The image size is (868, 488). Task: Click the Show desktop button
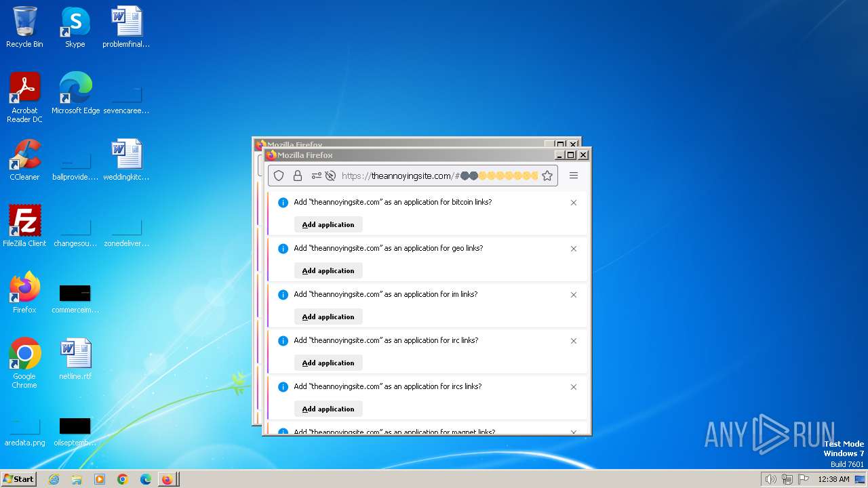[x=861, y=479]
